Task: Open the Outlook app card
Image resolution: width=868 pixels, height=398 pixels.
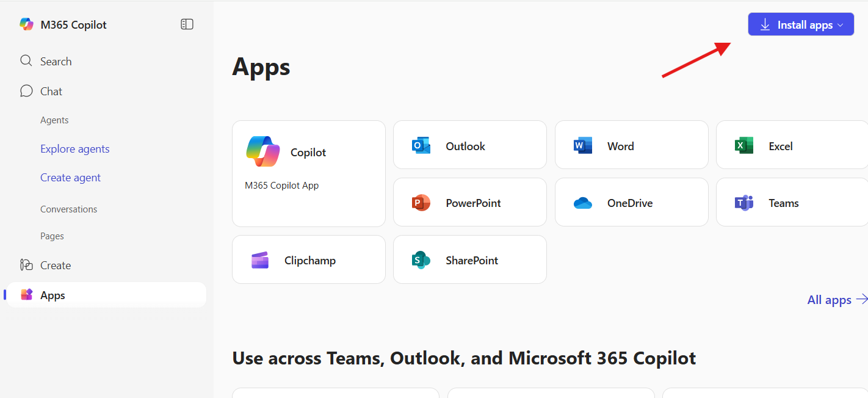Action: click(470, 145)
